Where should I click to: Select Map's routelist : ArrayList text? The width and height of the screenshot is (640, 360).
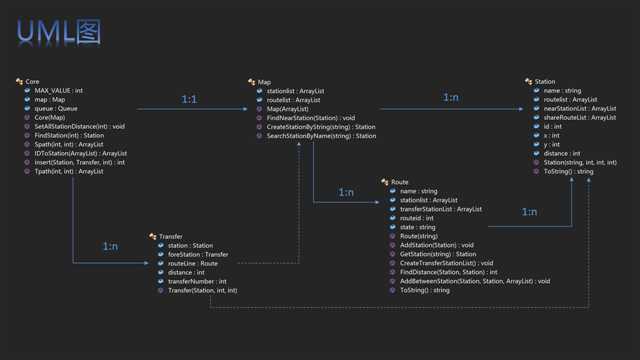pyautogui.click(x=293, y=100)
